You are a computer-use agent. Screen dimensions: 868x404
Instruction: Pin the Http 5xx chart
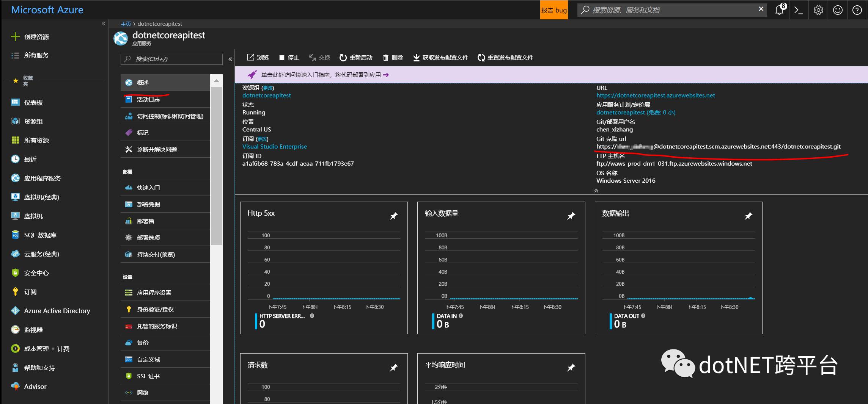[x=394, y=216]
